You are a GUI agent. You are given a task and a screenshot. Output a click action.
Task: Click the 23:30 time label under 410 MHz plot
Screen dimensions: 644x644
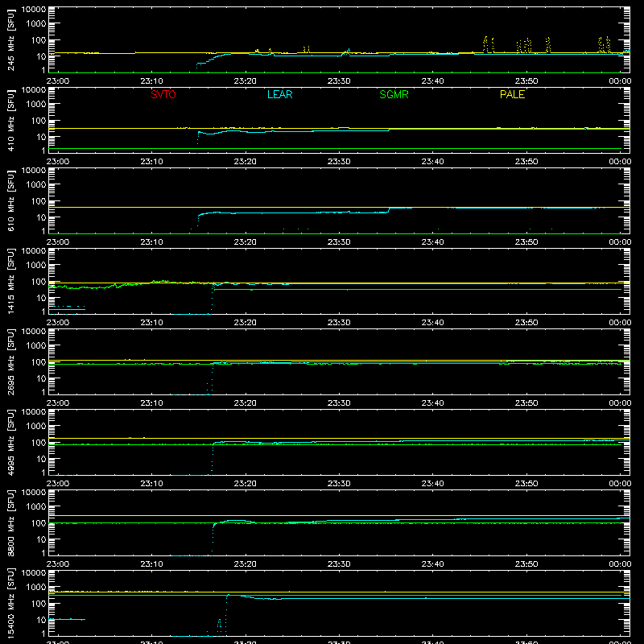tap(339, 162)
